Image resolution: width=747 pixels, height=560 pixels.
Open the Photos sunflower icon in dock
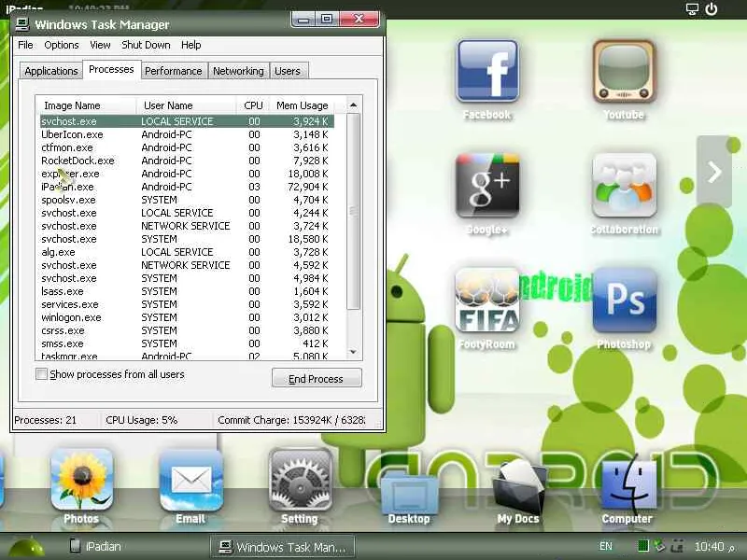point(82,480)
